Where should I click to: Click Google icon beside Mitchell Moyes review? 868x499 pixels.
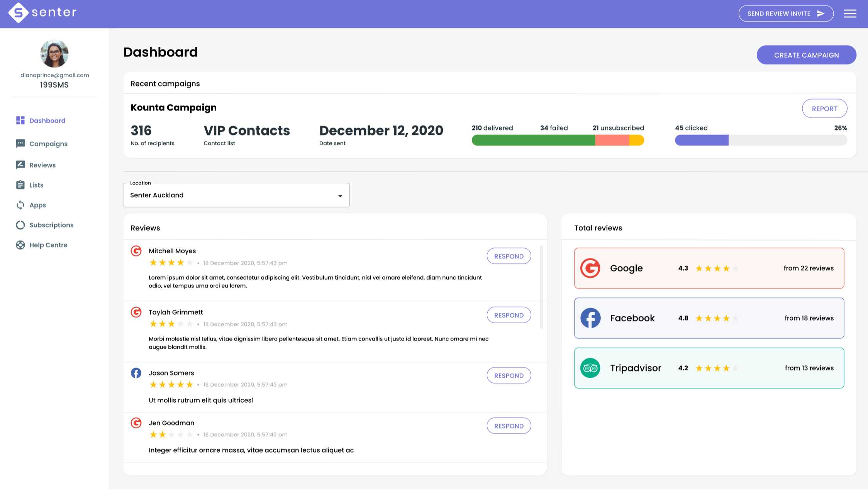click(x=136, y=251)
